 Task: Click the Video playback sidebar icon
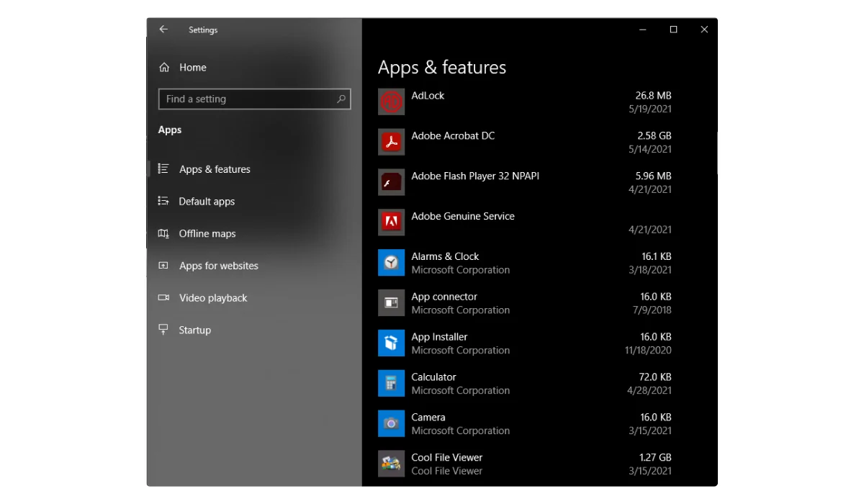pyautogui.click(x=163, y=298)
